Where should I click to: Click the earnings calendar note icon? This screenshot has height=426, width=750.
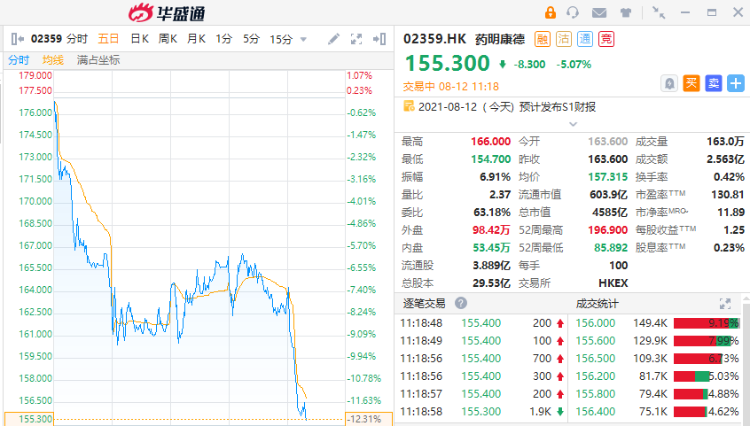pos(408,106)
